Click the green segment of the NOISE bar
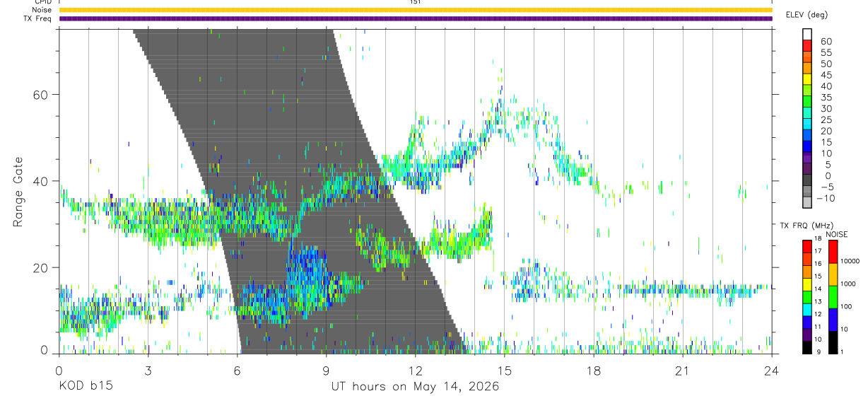This screenshot has width=868, height=401. 833,297
